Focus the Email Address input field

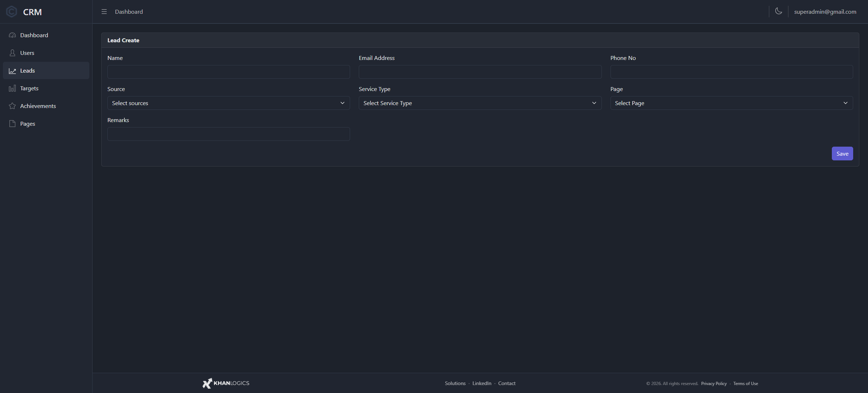pos(480,72)
